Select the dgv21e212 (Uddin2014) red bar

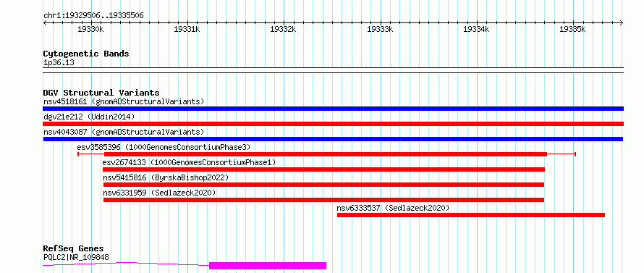point(333,124)
